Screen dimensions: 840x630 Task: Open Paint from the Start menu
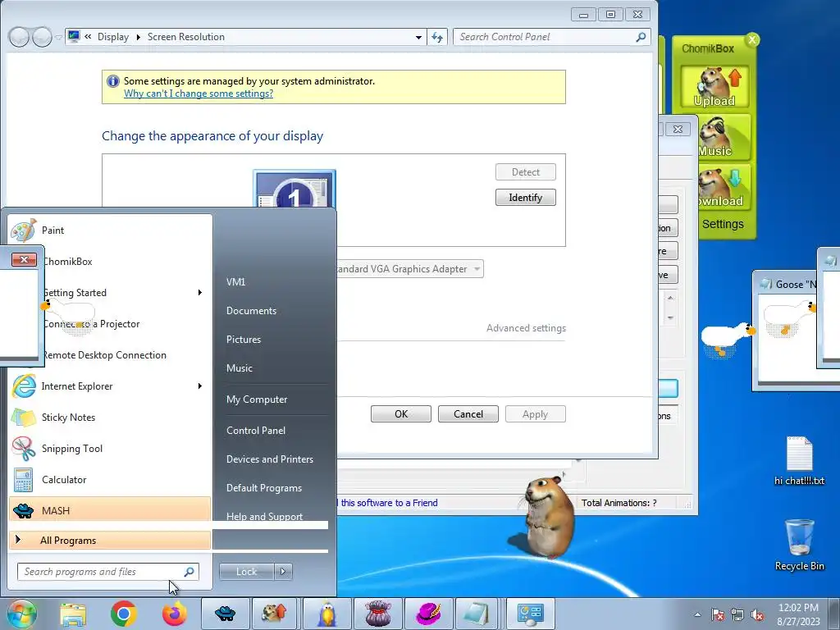click(x=110, y=231)
